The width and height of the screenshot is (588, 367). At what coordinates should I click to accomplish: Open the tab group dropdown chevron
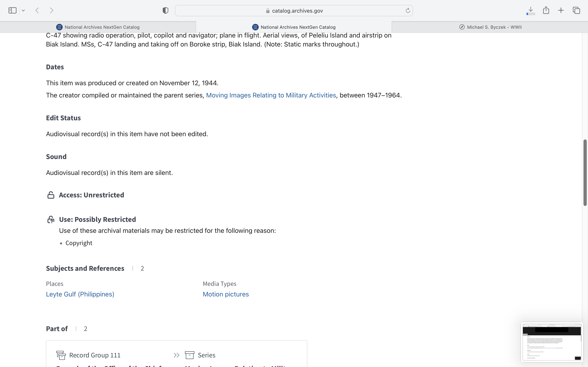23,10
